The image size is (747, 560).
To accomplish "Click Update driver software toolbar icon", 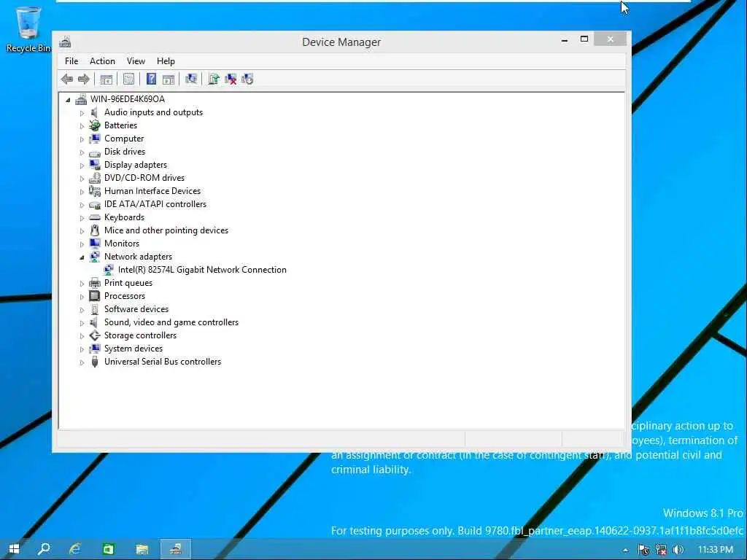I will 214,79.
